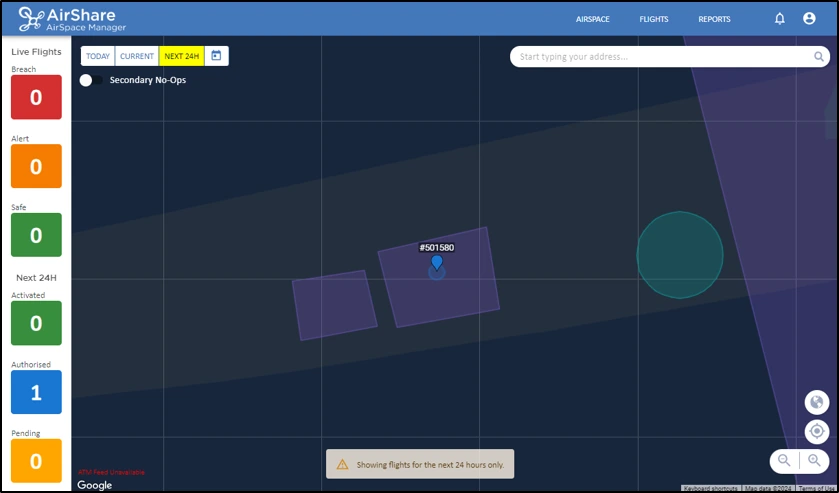Click the blue Authorised count tile
This screenshot has height=493, width=839.
tap(36, 393)
